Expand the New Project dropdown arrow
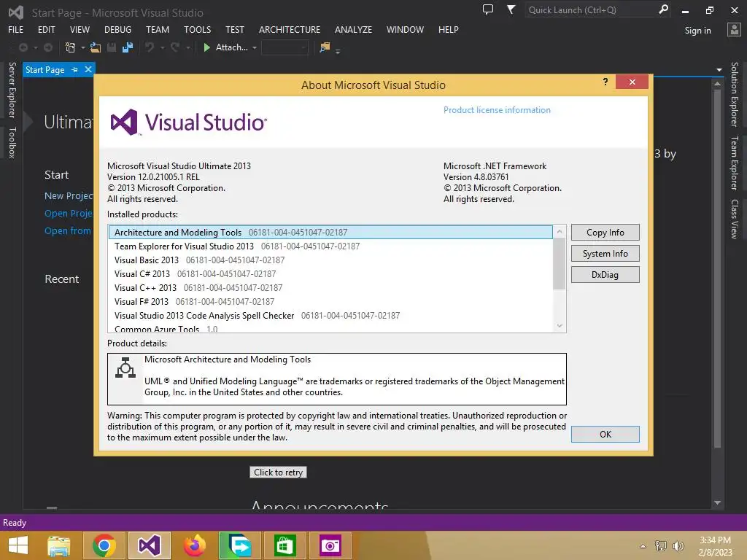Image resolution: width=747 pixels, height=560 pixels. tap(83, 47)
